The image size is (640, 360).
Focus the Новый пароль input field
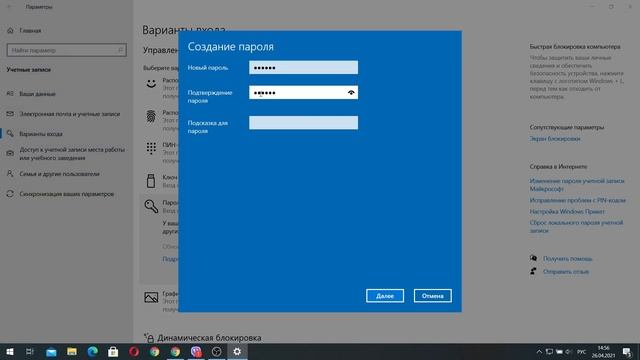pyautogui.click(x=303, y=67)
